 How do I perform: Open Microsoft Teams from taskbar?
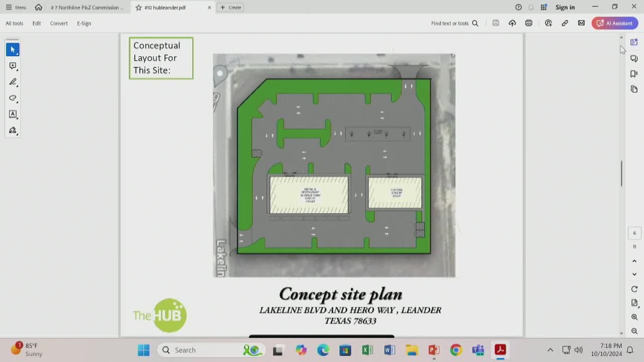(478, 350)
